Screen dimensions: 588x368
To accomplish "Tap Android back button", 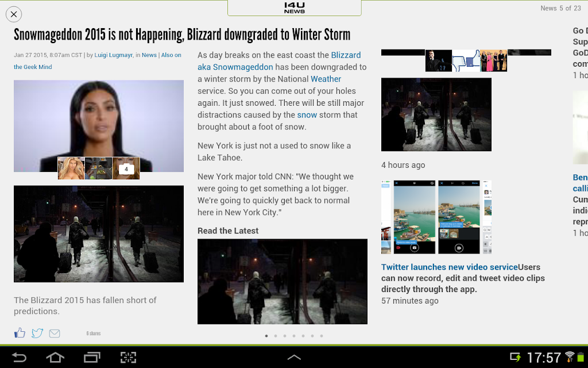I will point(19,357).
